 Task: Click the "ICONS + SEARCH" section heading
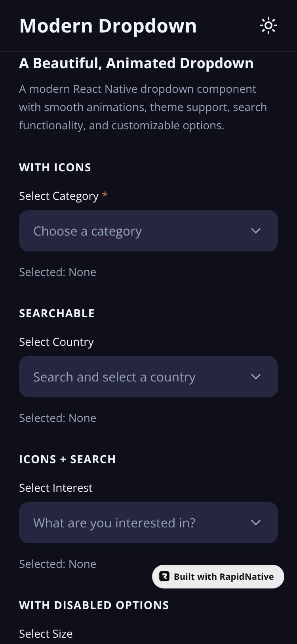point(67,459)
